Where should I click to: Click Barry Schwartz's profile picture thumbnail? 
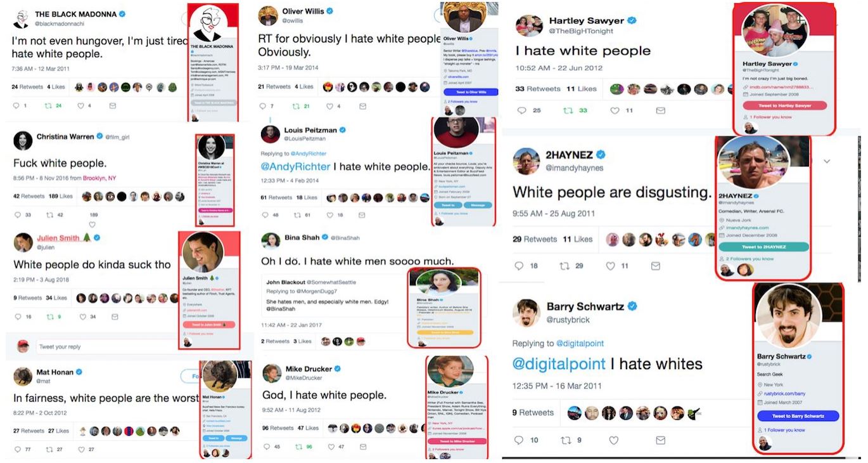click(529, 311)
